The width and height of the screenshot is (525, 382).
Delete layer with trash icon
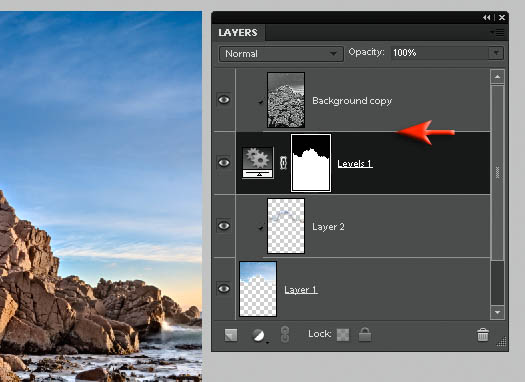(483, 335)
